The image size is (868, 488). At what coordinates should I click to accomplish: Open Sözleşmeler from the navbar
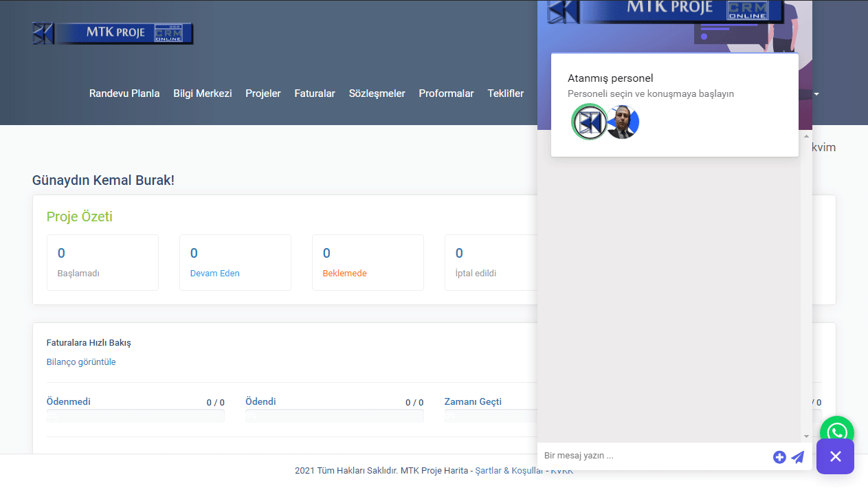(x=377, y=93)
